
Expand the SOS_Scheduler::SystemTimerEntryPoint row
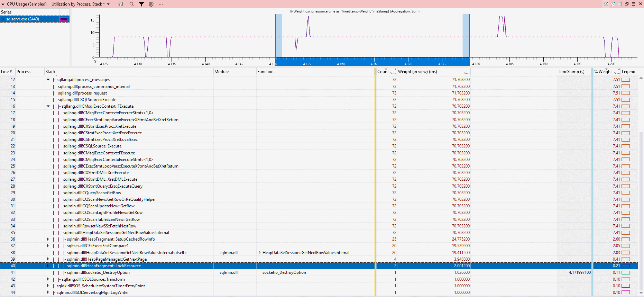tap(48, 286)
